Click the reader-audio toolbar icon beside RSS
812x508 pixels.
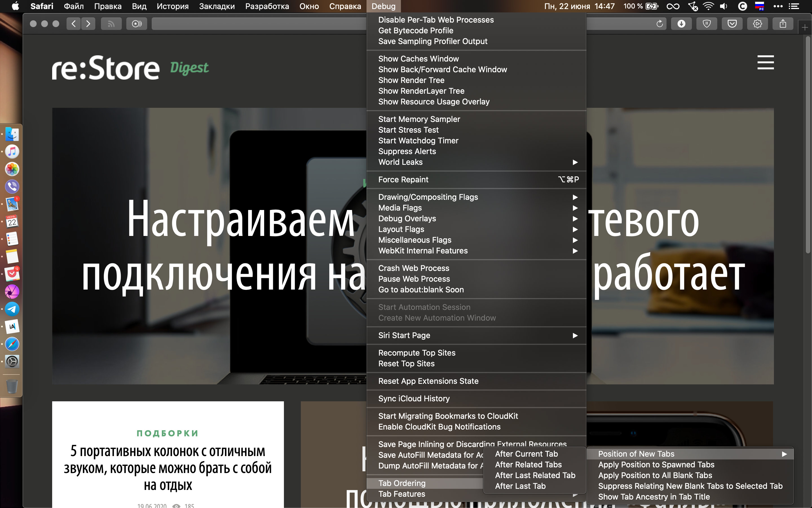(136, 23)
